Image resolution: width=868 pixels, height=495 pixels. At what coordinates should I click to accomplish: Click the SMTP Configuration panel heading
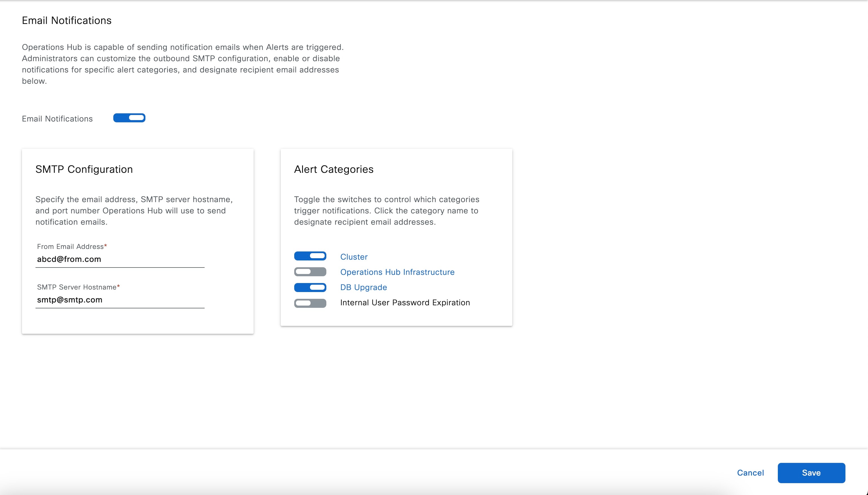84,169
